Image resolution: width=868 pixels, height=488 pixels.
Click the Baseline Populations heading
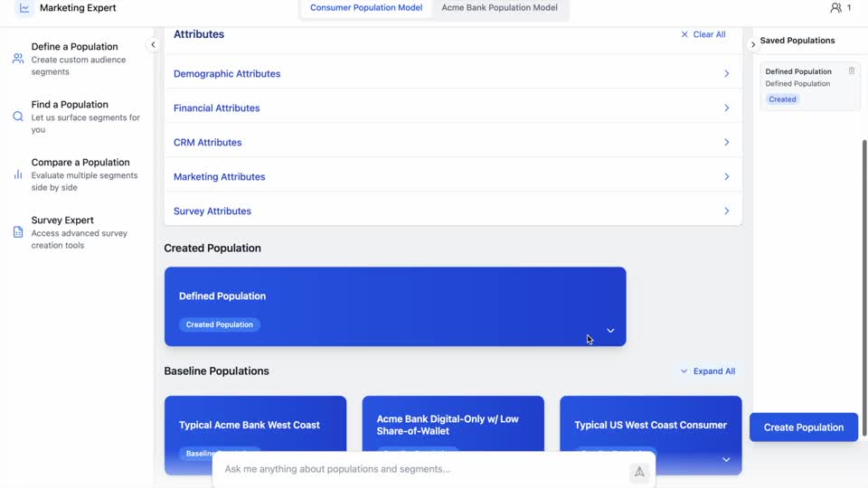point(216,371)
